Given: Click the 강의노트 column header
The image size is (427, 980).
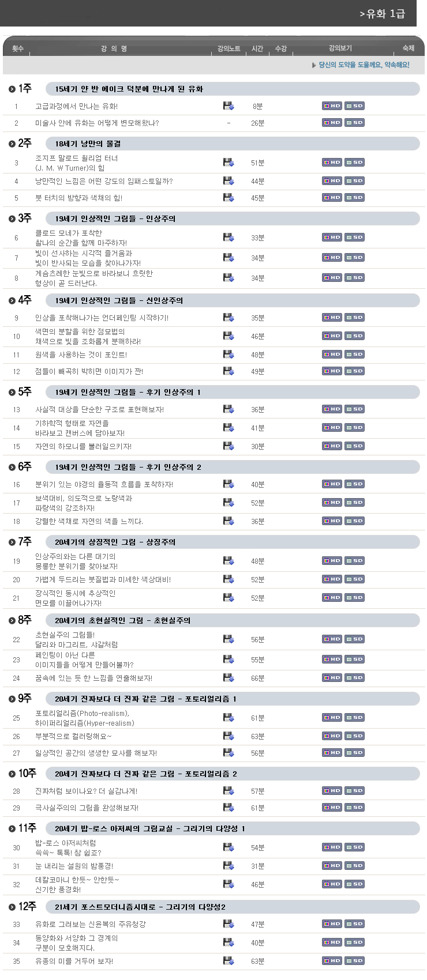Looking at the screenshot, I should pyautogui.click(x=229, y=48).
